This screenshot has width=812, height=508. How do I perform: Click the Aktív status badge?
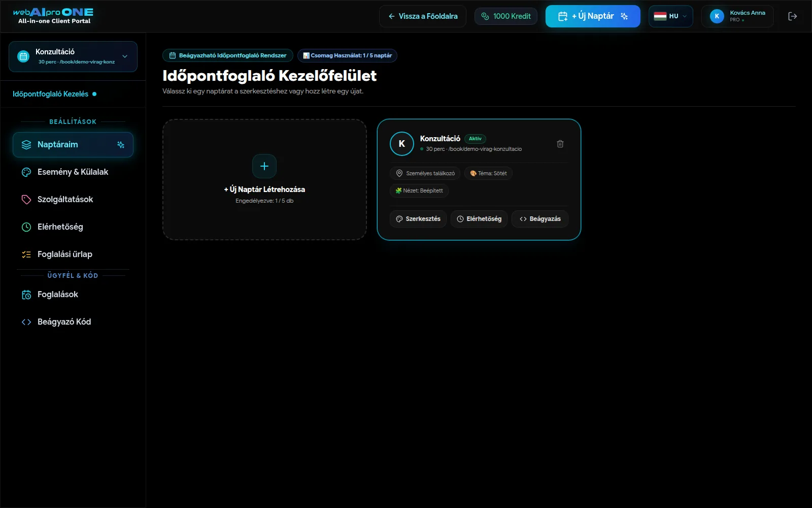tap(475, 139)
